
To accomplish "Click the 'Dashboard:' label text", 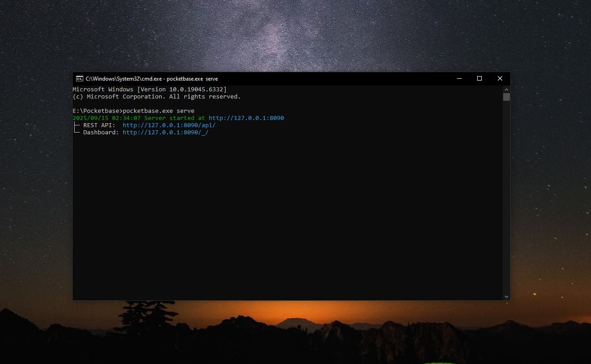I will tap(101, 133).
